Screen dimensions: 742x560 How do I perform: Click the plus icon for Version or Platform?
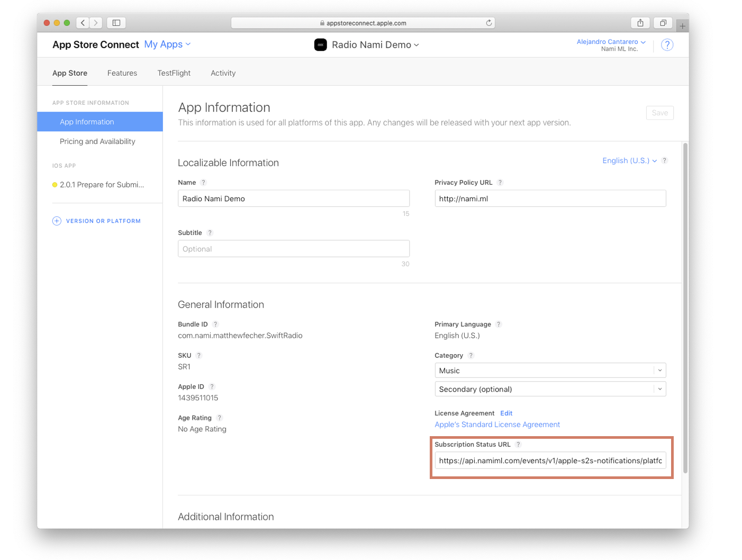click(x=57, y=221)
